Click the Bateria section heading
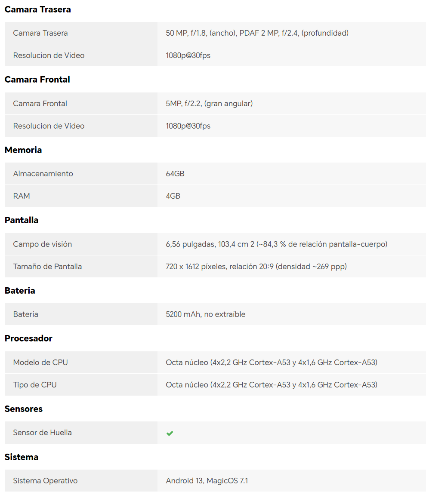Image resolution: width=426 pixels, height=504 pixels. [20, 291]
